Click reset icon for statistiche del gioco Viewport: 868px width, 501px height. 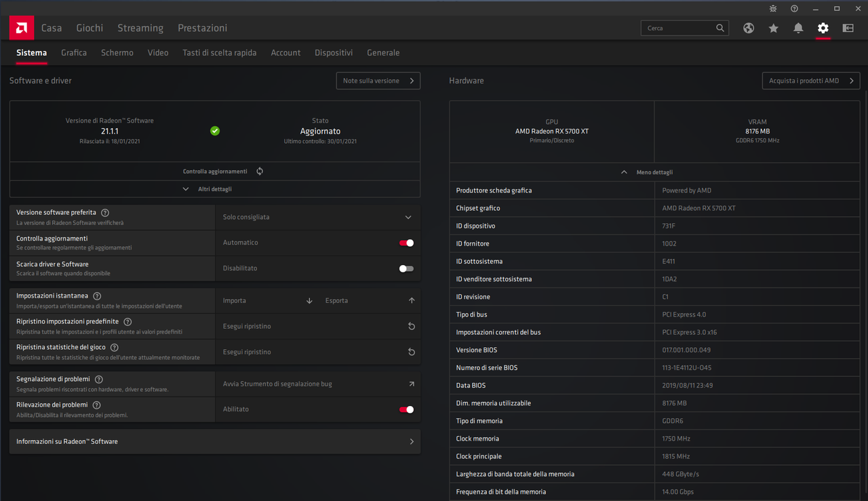tap(412, 352)
